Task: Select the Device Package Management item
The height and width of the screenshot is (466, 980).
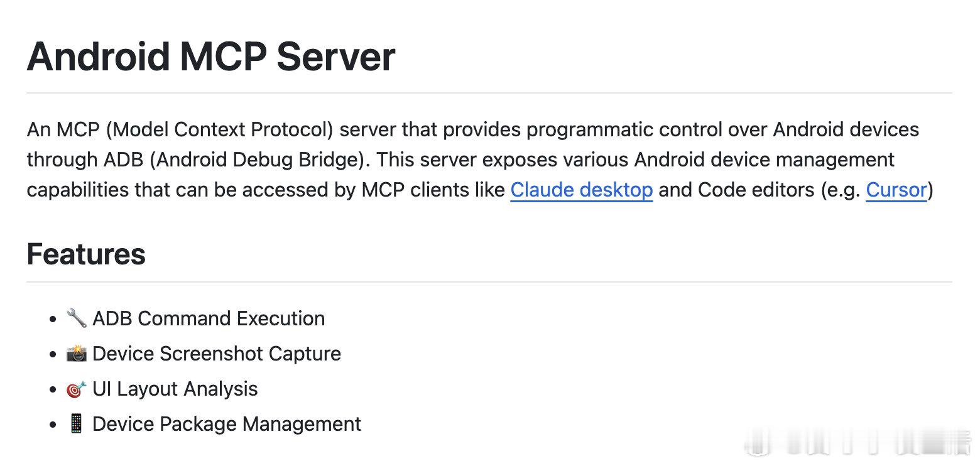Action: (x=227, y=424)
